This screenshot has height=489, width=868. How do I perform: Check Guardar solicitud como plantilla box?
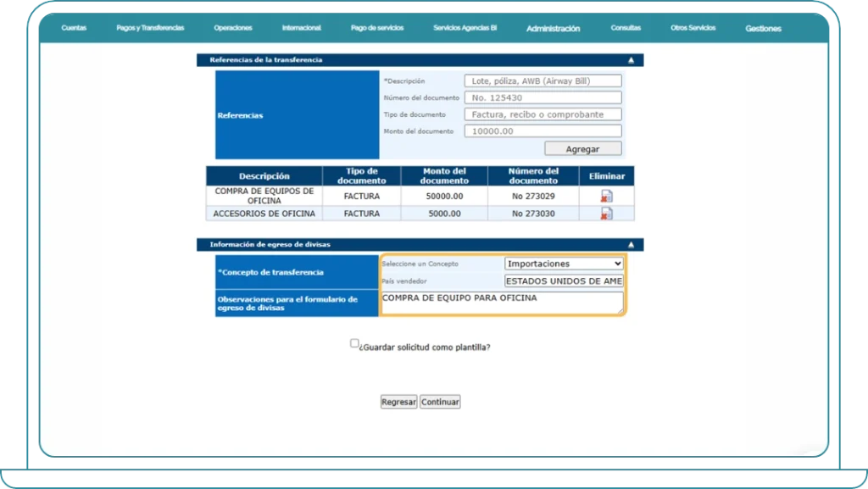[355, 344]
